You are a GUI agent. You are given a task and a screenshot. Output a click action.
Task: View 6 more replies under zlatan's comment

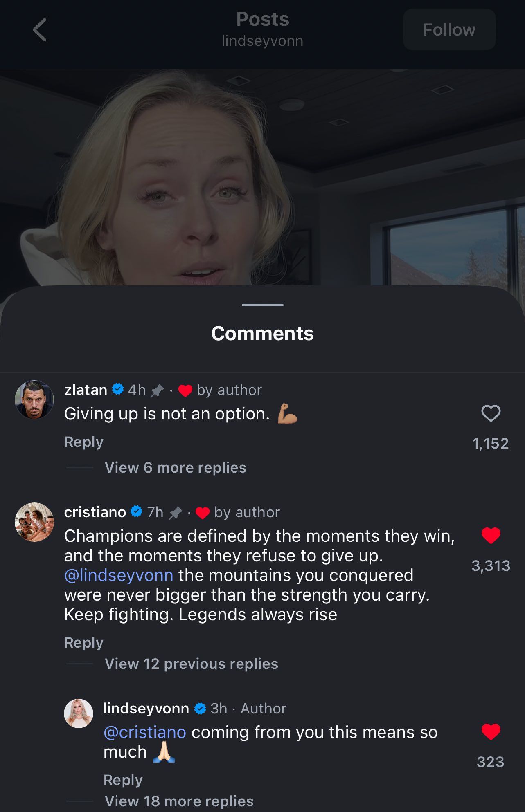click(175, 467)
